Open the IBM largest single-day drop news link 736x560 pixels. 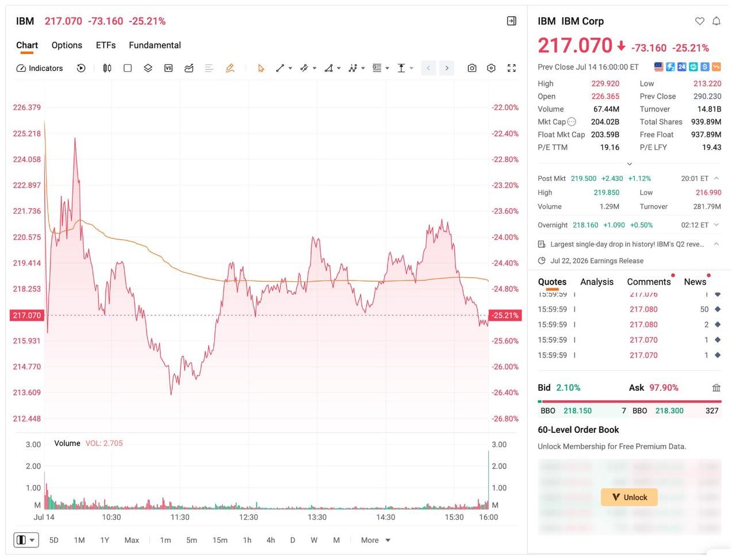[x=627, y=244]
